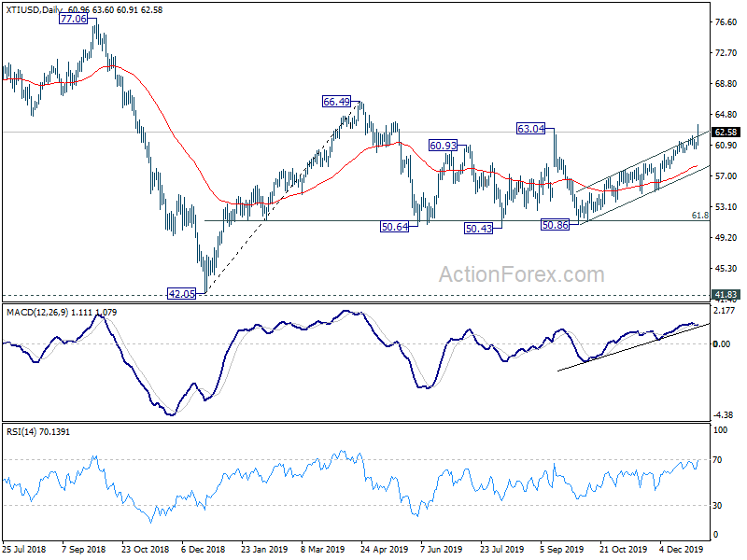This screenshot has width=747, height=560.
Task: Click the current price tag 62.58
Action: tap(726, 133)
